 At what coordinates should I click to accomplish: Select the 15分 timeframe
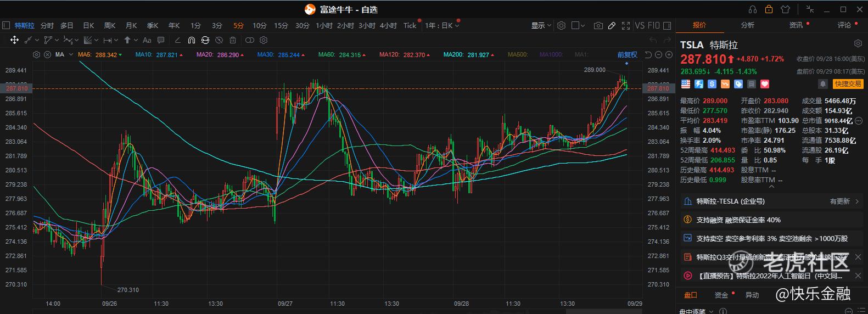coord(281,25)
